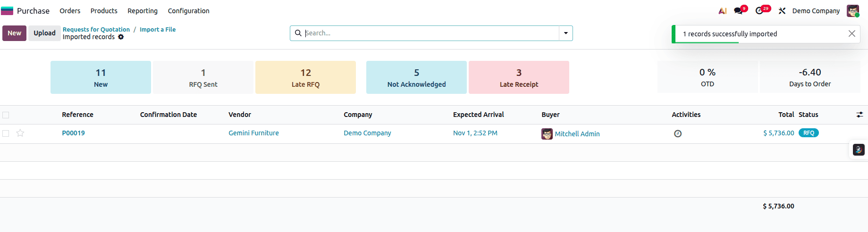Click the Nov 1, 2:52 PM cell

click(475, 133)
